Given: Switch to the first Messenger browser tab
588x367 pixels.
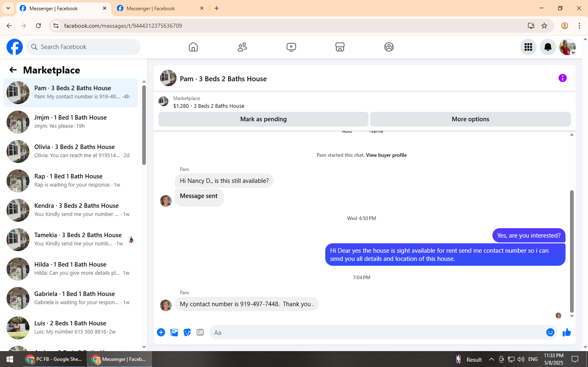Looking at the screenshot, I should [x=63, y=8].
